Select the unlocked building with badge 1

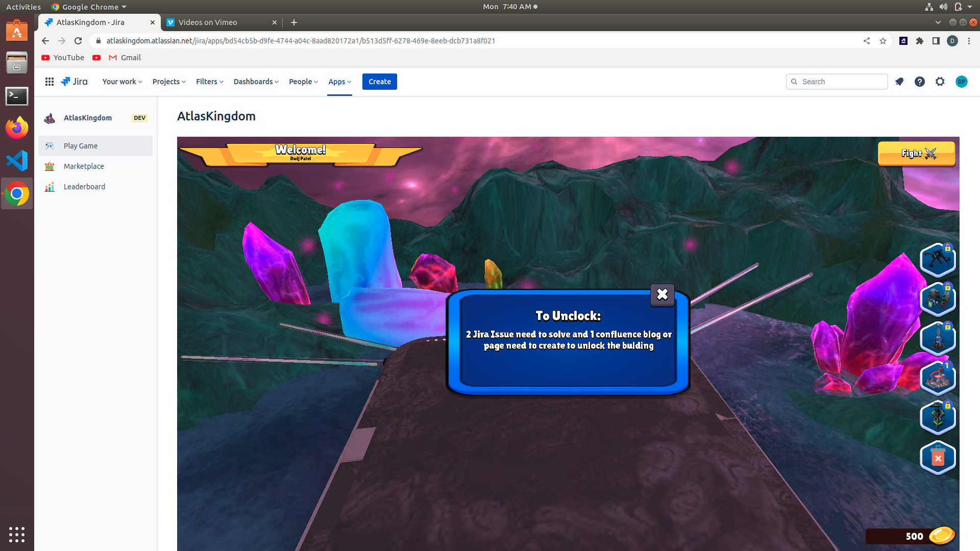coord(938,378)
